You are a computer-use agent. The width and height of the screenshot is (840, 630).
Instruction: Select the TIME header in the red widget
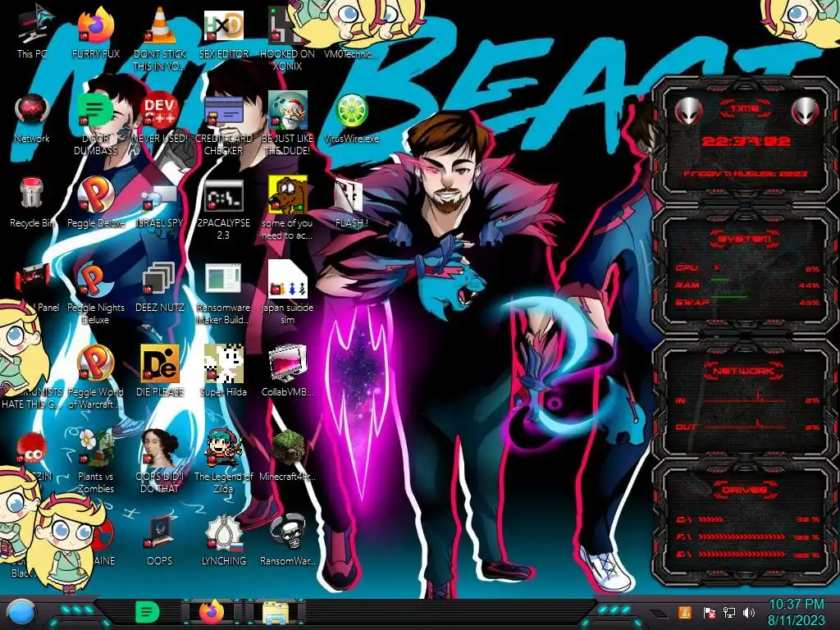click(x=745, y=109)
